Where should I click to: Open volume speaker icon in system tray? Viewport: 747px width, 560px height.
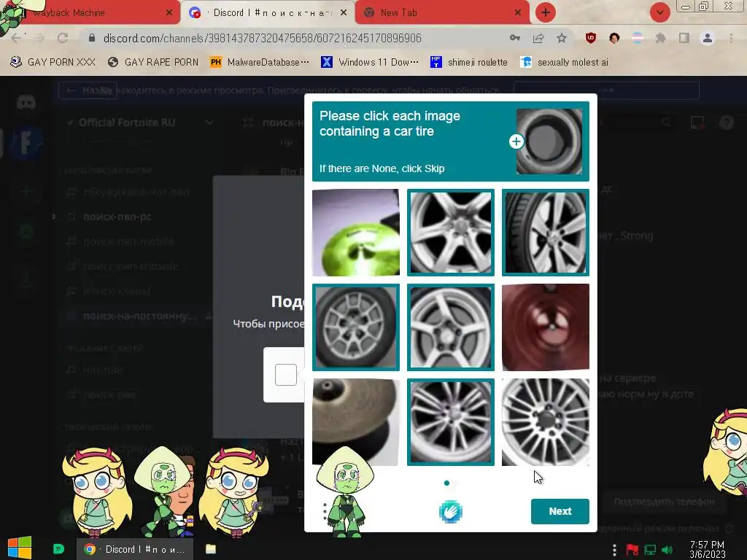point(667,550)
